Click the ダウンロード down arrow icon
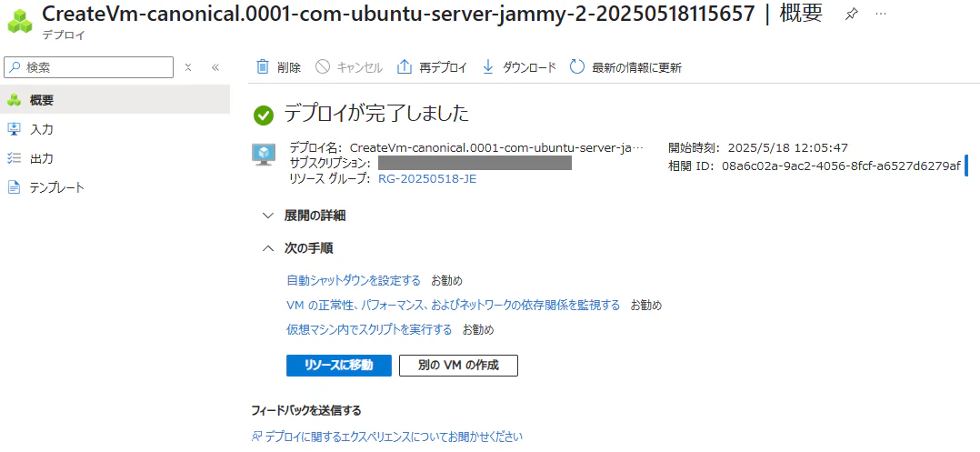The image size is (980, 452). point(488,67)
